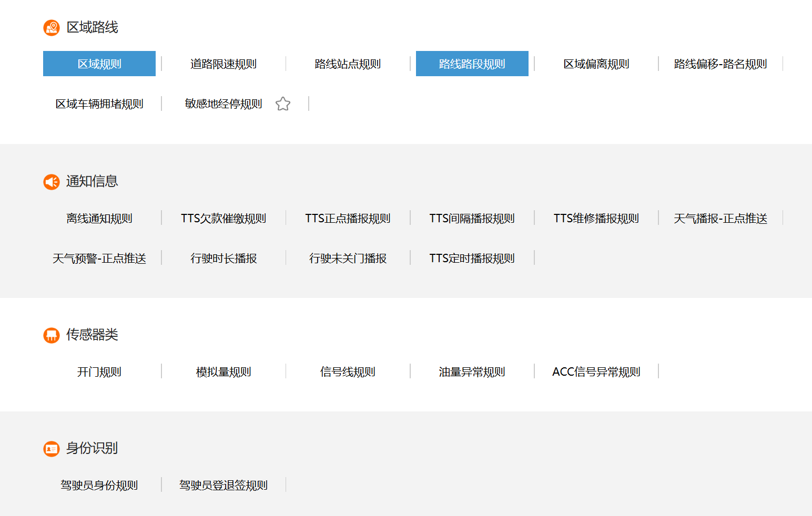Click the 传感器类 sensor section icon

[52, 335]
